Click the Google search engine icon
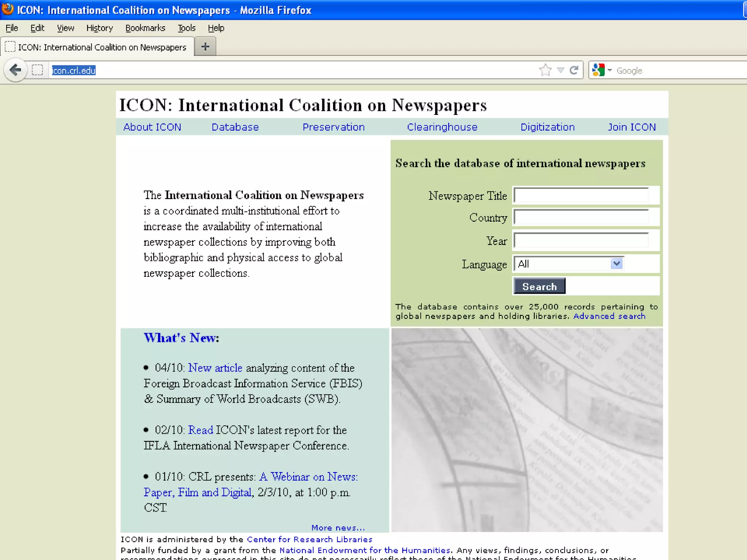Image resolution: width=747 pixels, height=560 pixels. coord(598,70)
